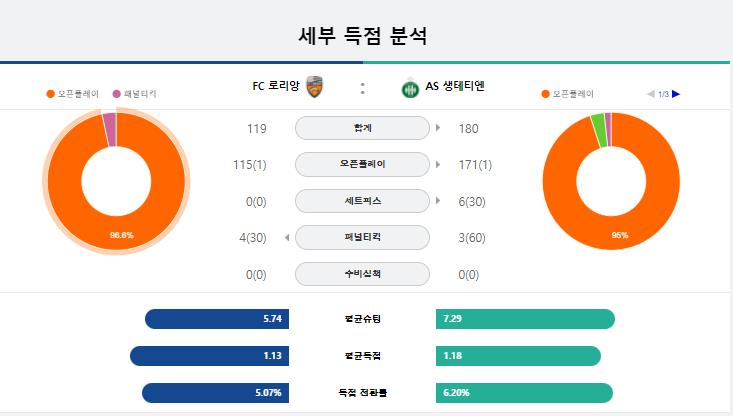733x416 pixels.
Task: Toggle the left chart 페널티킥 legend item
Action: [135, 94]
